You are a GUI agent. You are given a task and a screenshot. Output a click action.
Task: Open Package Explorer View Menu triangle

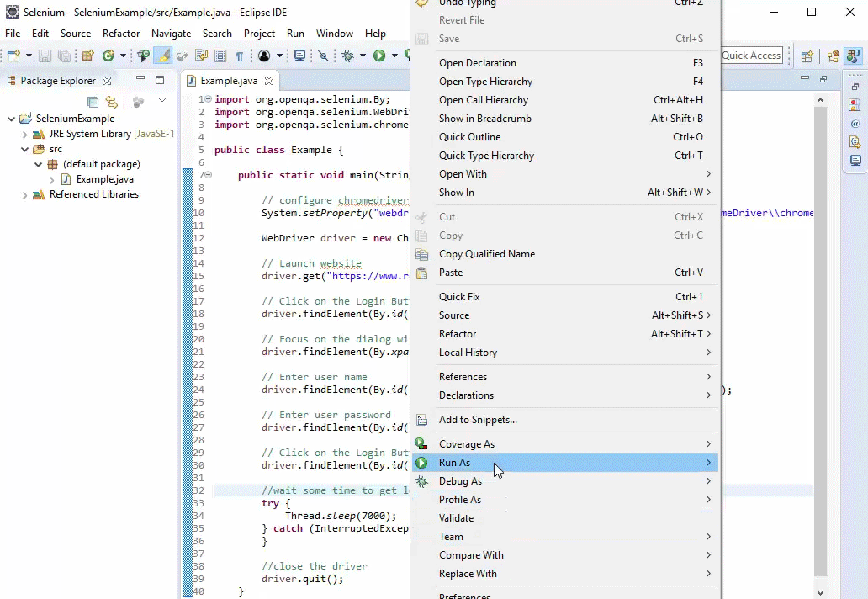(x=162, y=100)
